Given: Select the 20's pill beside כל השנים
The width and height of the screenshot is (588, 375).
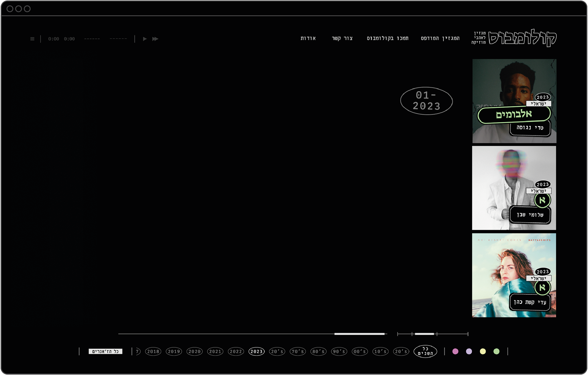Looking at the screenshot, I should [x=401, y=351].
